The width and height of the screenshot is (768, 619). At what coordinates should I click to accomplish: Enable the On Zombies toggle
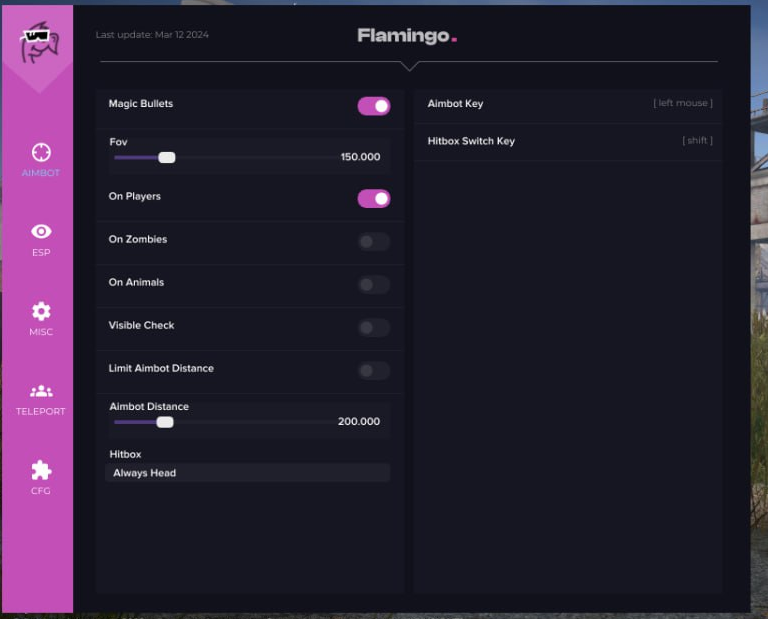pyautogui.click(x=374, y=241)
